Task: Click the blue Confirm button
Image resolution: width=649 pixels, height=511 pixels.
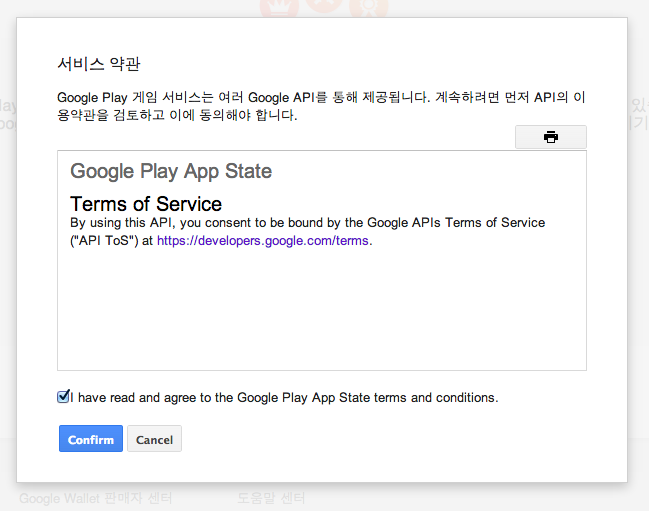Action: pos(91,439)
